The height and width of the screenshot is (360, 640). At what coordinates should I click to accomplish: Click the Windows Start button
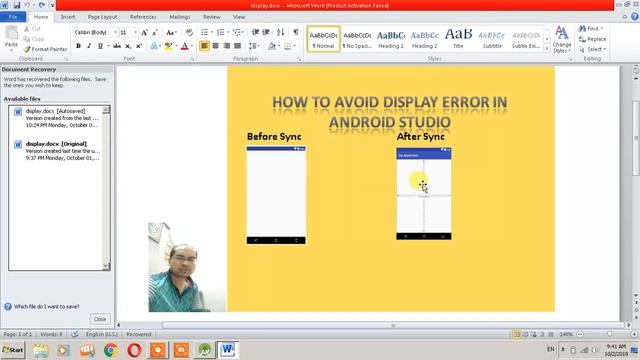coord(13,350)
